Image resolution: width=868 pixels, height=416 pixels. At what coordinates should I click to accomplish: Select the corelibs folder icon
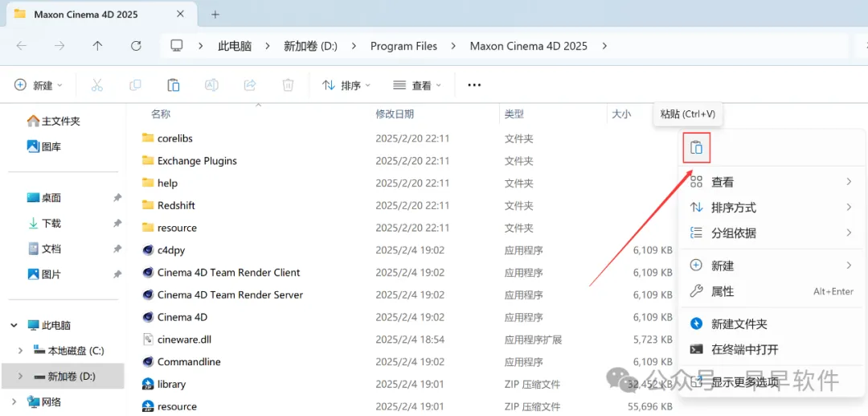coord(147,138)
